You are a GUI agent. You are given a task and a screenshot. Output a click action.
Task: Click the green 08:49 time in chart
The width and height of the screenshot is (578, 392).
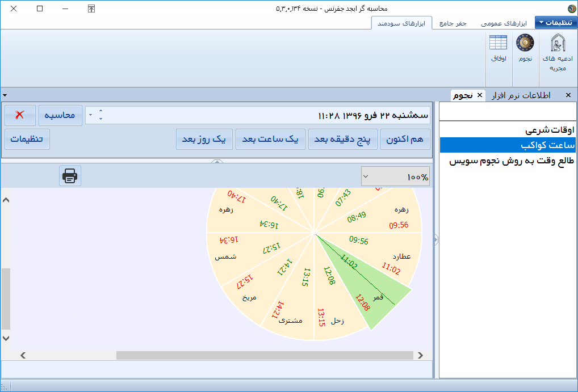click(x=357, y=217)
